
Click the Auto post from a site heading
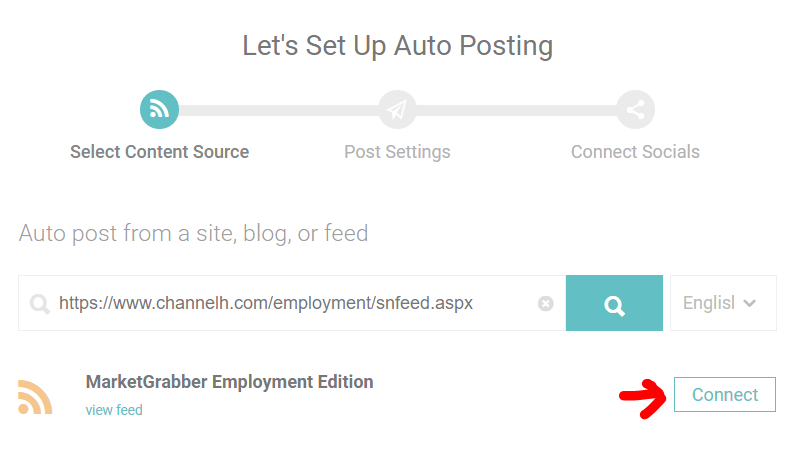tap(193, 234)
